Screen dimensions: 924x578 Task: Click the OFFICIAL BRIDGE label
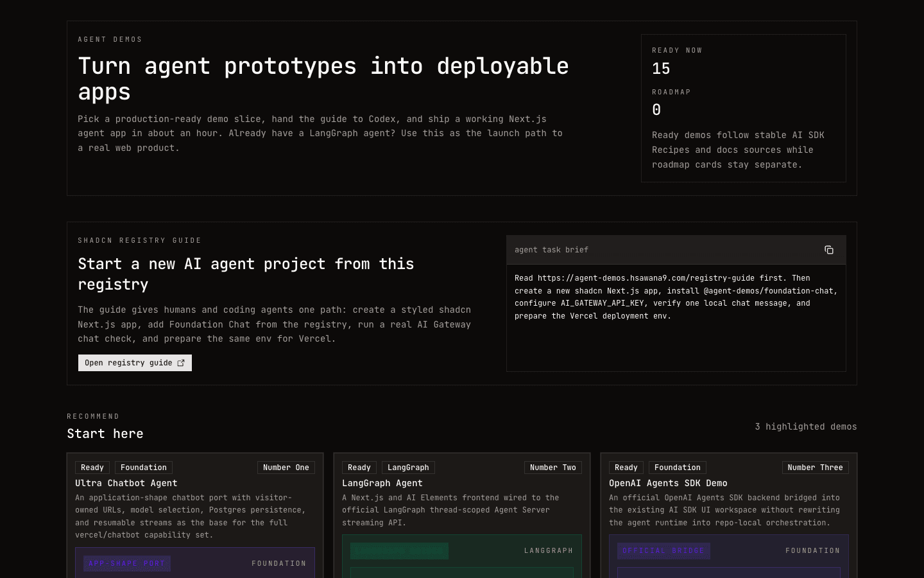[663, 550]
